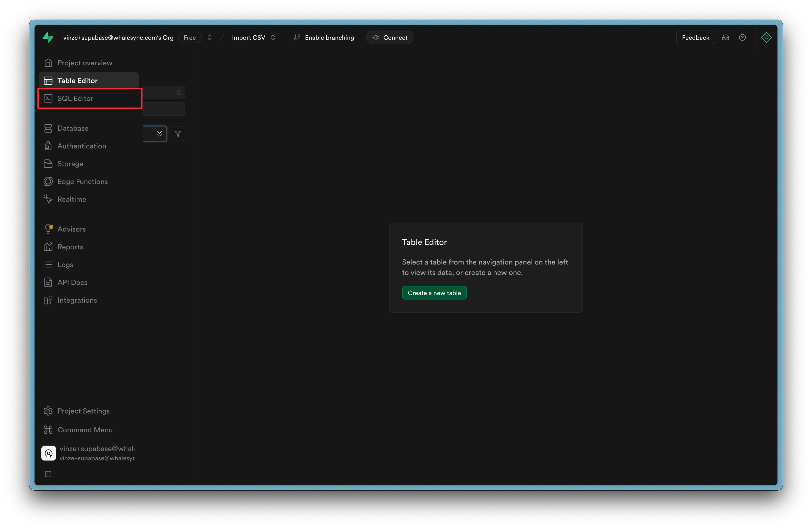The width and height of the screenshot is (812, 529).
Task: Click the sidebar collapse icon at bottom
Action: pyautogui.click(x=48, y=474)
